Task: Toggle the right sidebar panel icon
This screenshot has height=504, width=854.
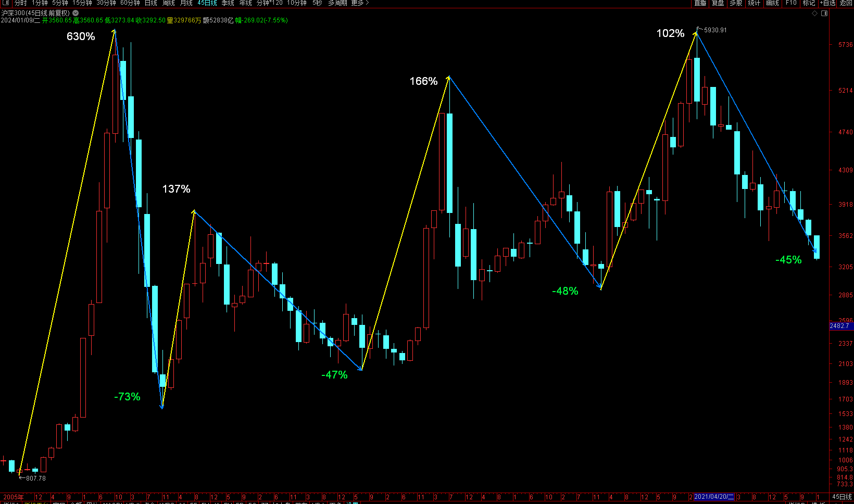Action: [824, 13]
